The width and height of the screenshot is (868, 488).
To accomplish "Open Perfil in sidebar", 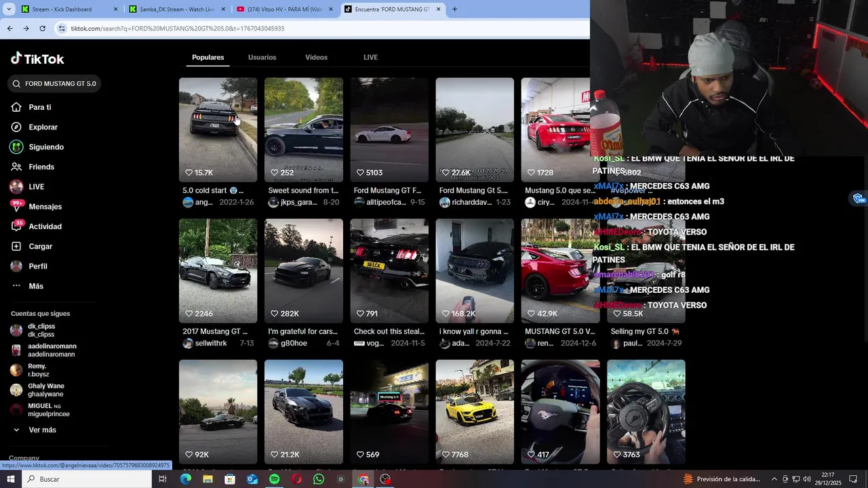I will tap(29, 266).
